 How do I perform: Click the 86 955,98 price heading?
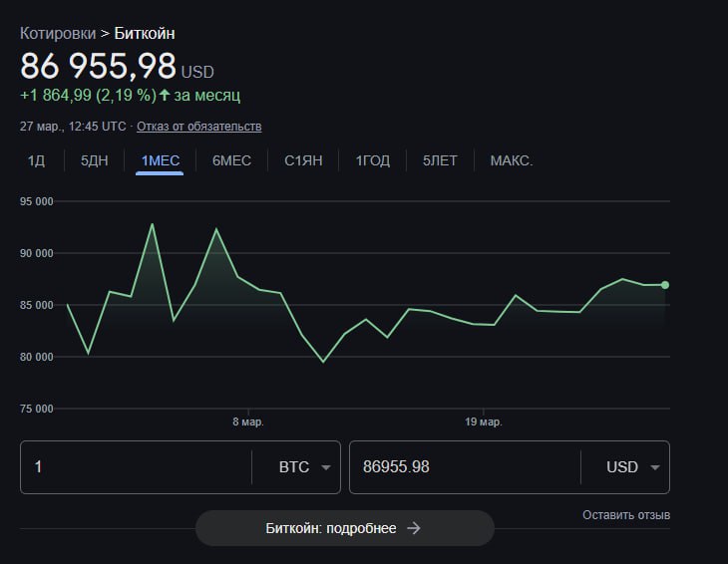tap(98, 66)
